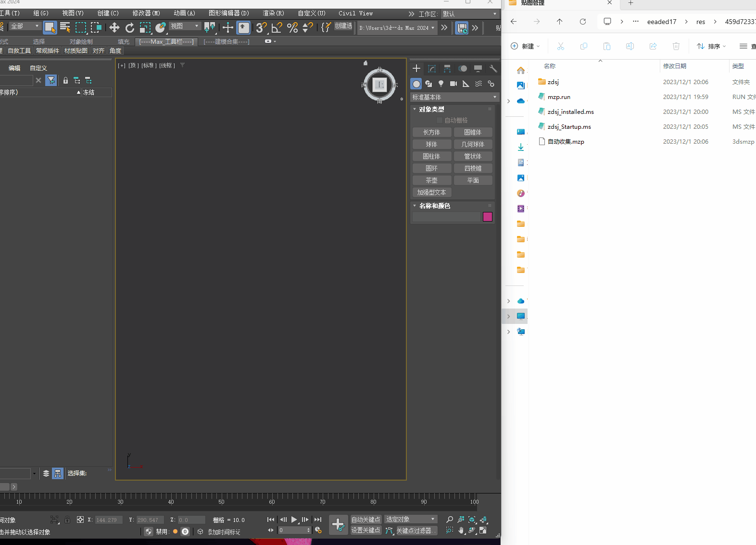Click the magenta object color swatch
The width and height of the screenshot is (756, 545).
point(488,217)
